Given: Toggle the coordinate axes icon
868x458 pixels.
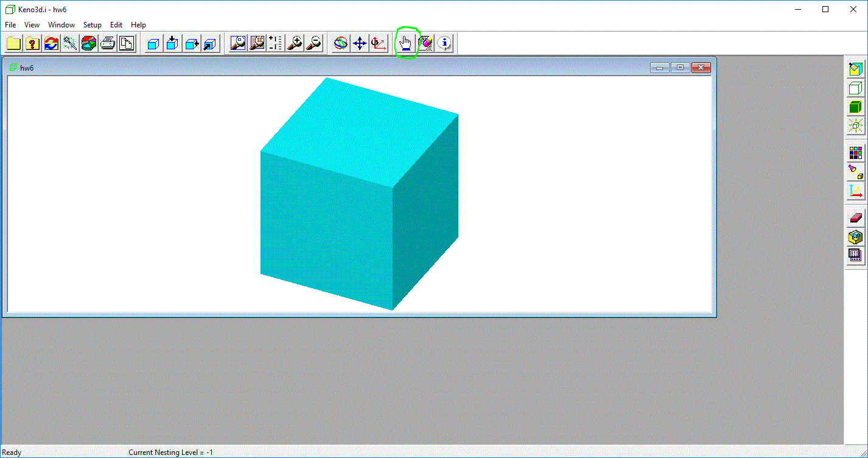Looking at the screenshot, I should 856,191.
